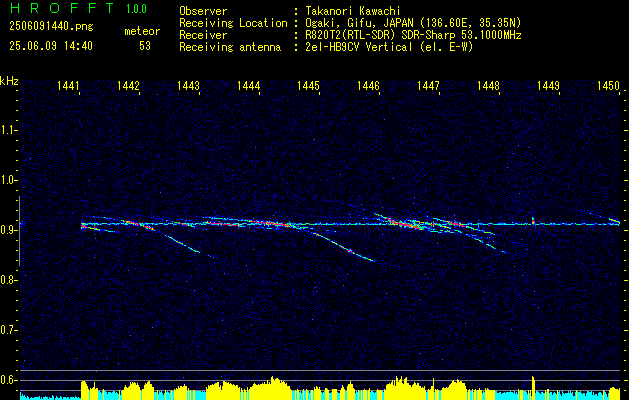
Task: Click the 1448 time axis marker
Action: tap(488, 85)
